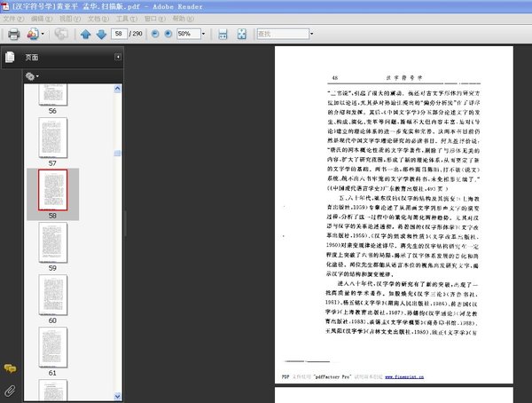Viewport: 532px width, 403px height.
Task: Open the attachments paperclip panel
Action: pyautogui.click(x=10, y=390)
